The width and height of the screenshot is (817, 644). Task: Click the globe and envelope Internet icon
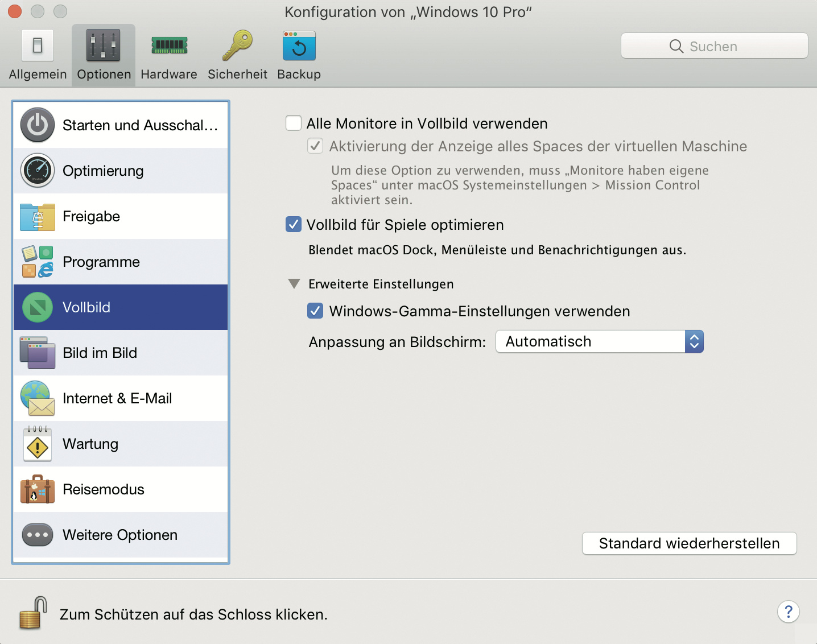[38, 398]
